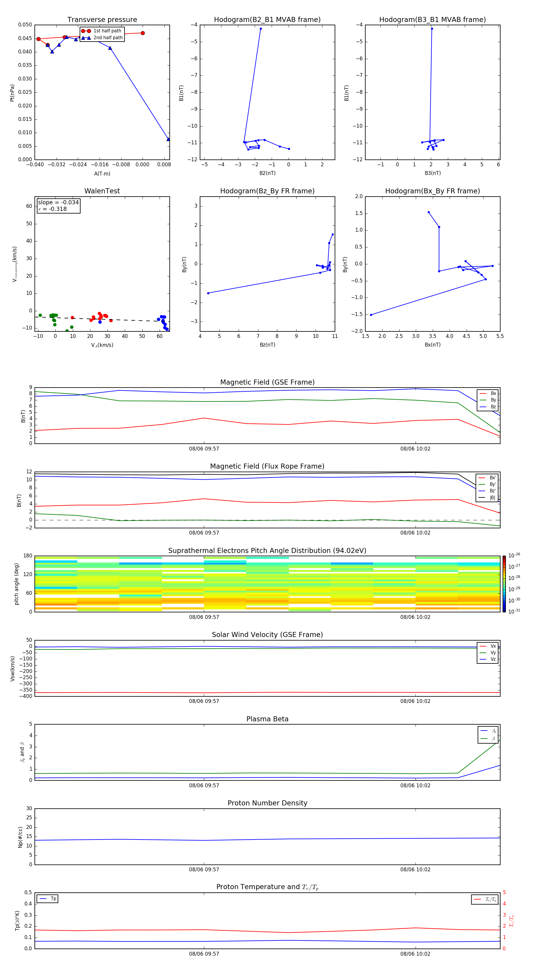Viewport: 535px width, 980px height.
Task: Click the 'Bx(nT)' x-axis label
Action: point(432,345)
